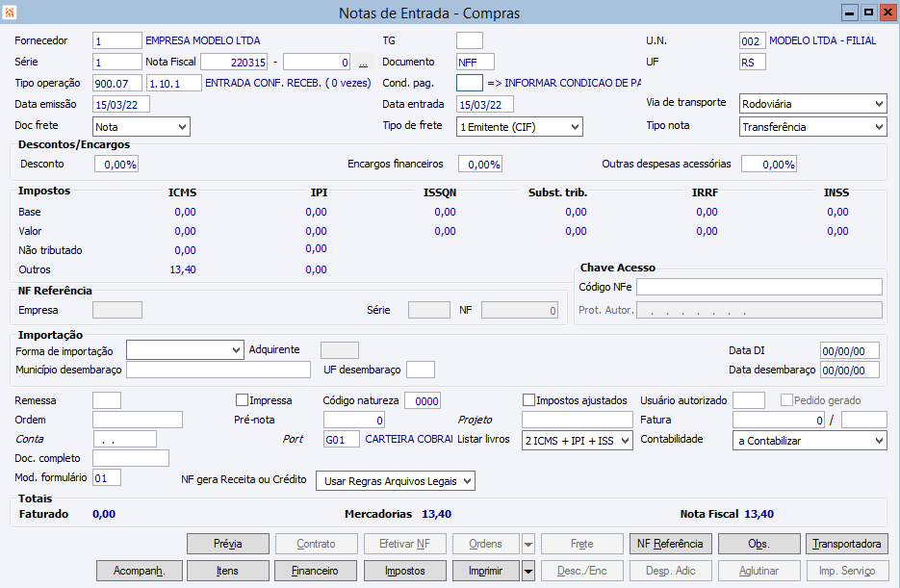Click the ellipsis lookup next to Nota Fiscal
This screenshot has width=900, height=588.
[x=363, y=63]
